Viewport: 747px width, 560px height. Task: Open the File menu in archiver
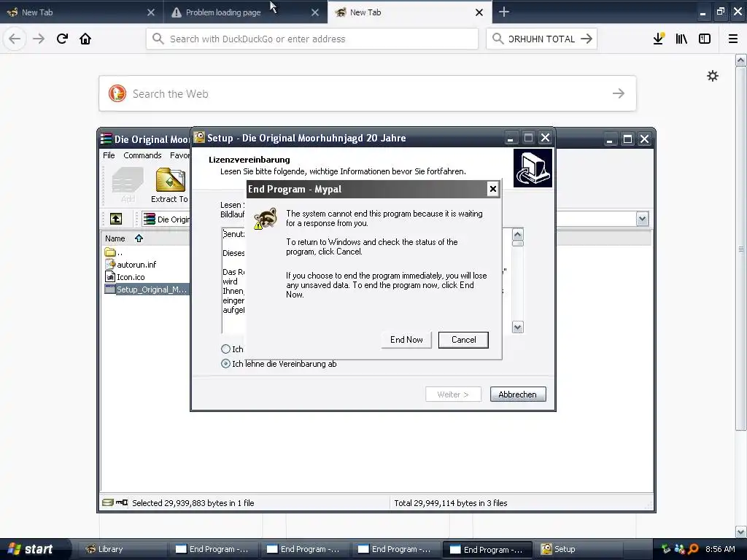[109, 155]
